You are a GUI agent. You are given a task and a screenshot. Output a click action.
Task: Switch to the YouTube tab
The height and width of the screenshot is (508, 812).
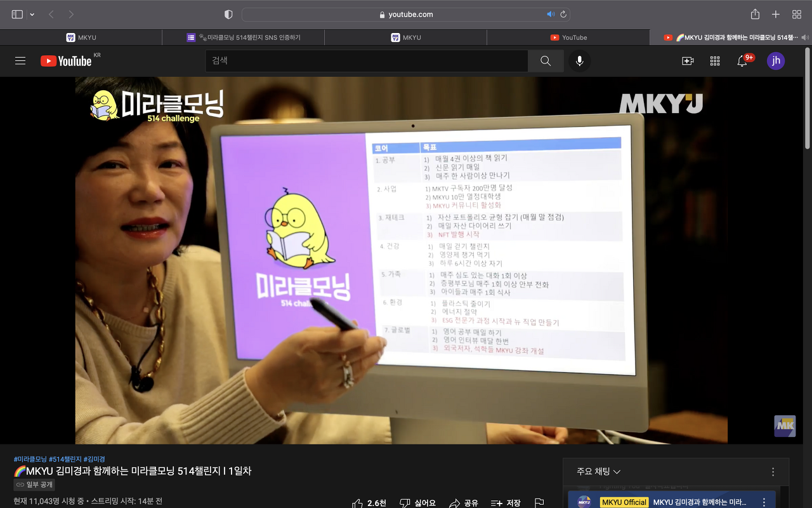[568, 37]
